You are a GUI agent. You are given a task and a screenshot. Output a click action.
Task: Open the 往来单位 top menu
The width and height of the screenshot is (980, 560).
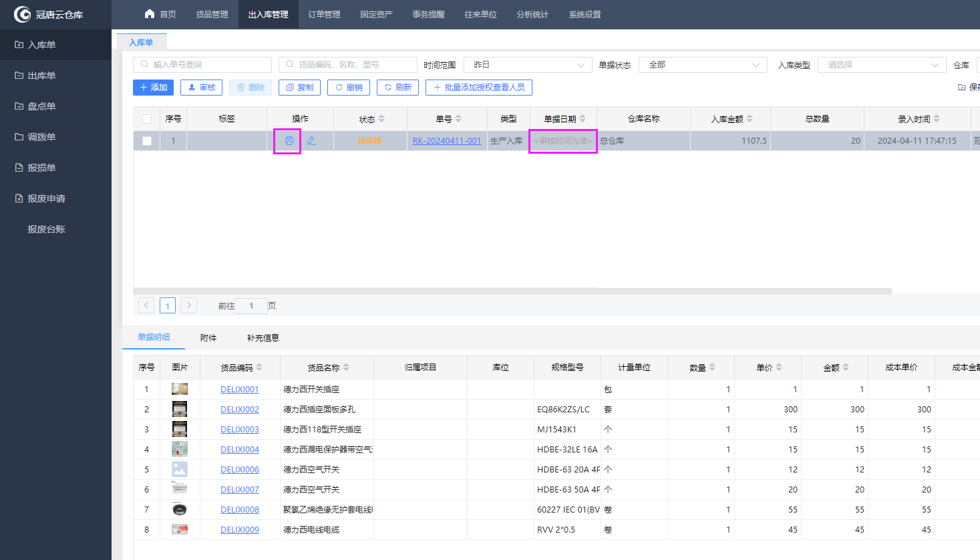pos(480,14)
